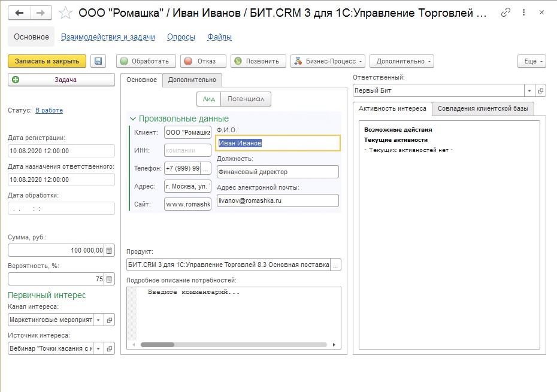Open calculator icon in Вероятность field
557x392 pixels.
point(109,279)
